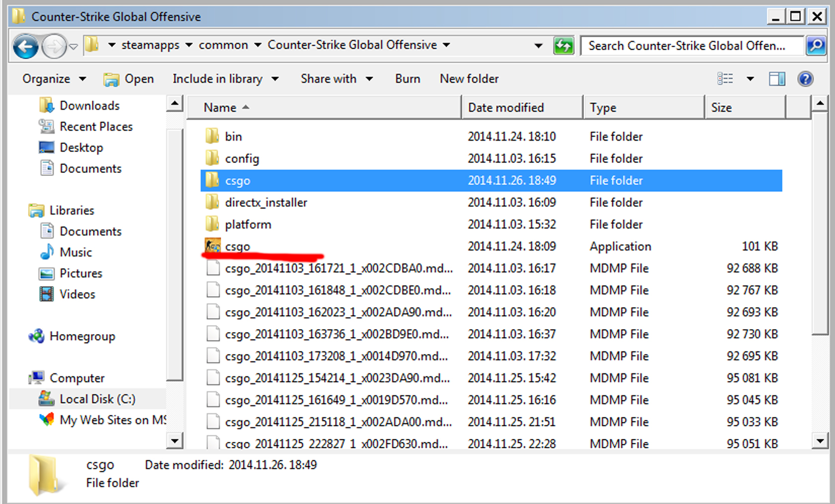Create a New folder
Screen dimensions: 835x504
[x=469, y=79]
